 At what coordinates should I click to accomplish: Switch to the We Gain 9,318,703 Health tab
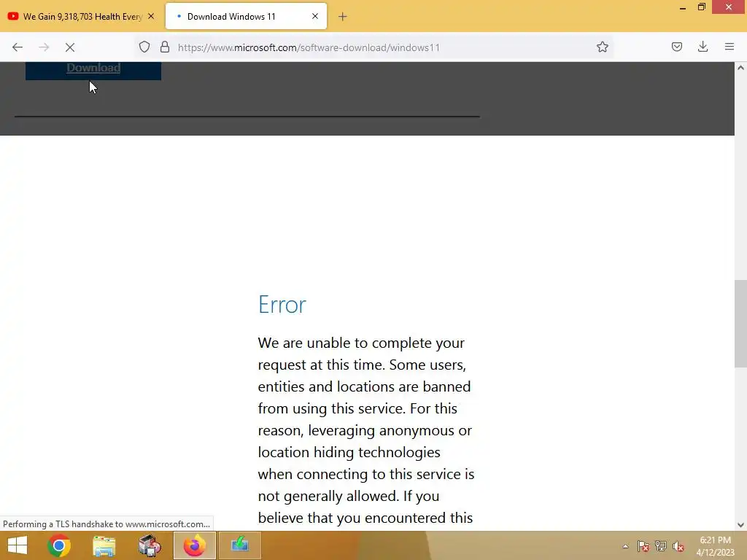coord(82,17)
